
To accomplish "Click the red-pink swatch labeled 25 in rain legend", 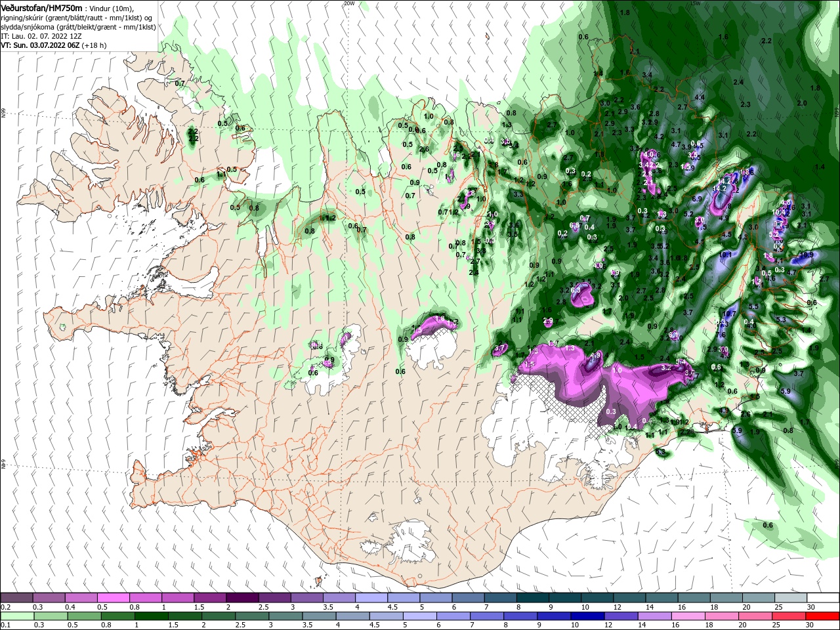I will 789,616.
